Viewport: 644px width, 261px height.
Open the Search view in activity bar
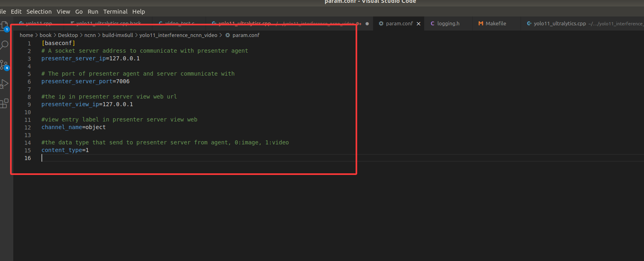tap(4, 45)
